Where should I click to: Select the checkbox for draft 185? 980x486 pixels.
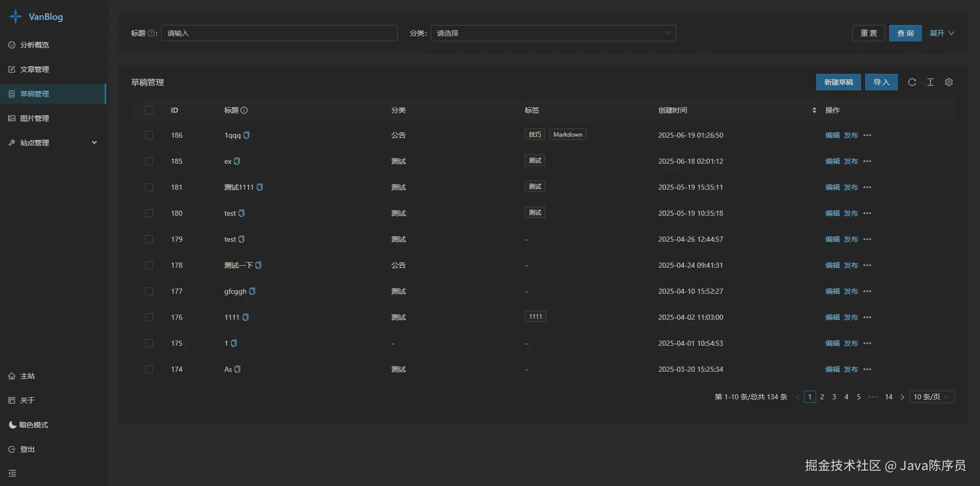pyautogui.click(x=149, y=161)
